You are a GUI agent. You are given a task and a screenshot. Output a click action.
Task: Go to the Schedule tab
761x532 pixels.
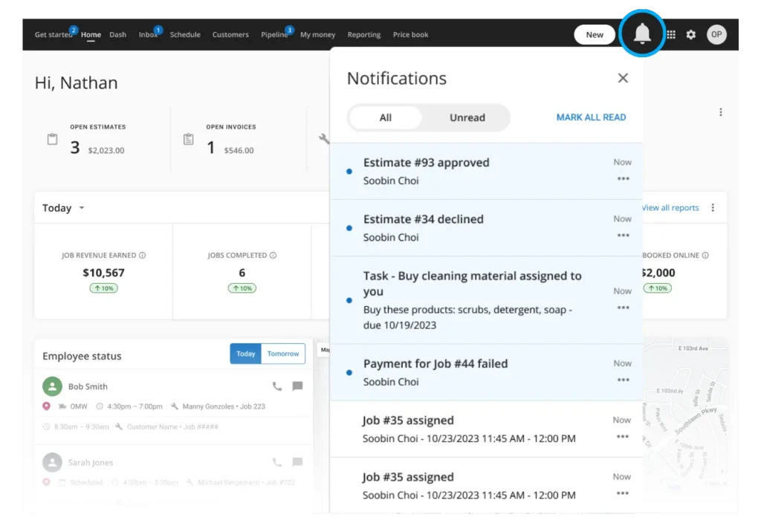pyautogui.click(x=185, y=35)
